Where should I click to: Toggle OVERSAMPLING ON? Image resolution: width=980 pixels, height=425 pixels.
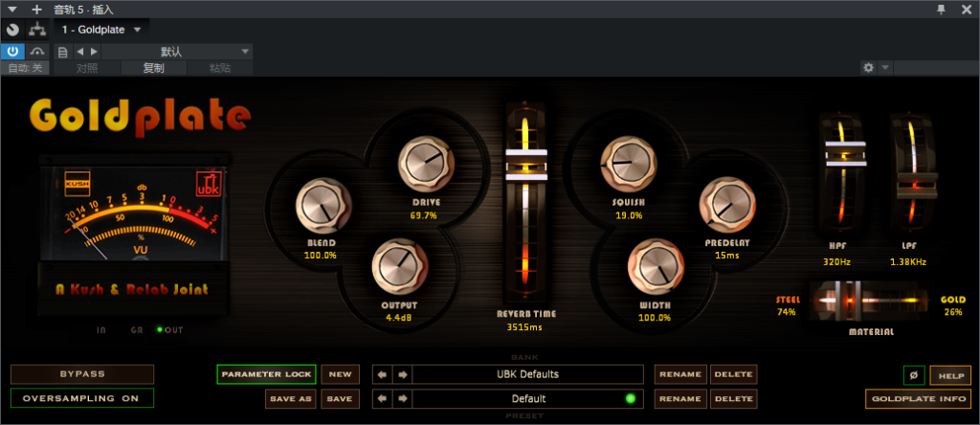point(82,398)
